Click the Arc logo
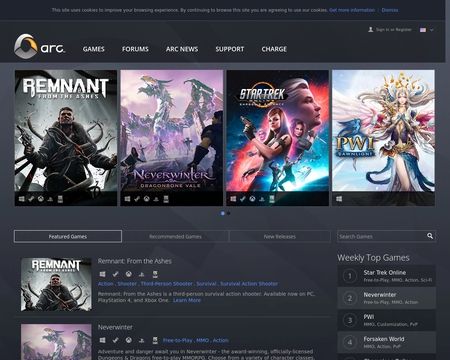The width and height of the screenshot is (450, 360). coord(39,46)
